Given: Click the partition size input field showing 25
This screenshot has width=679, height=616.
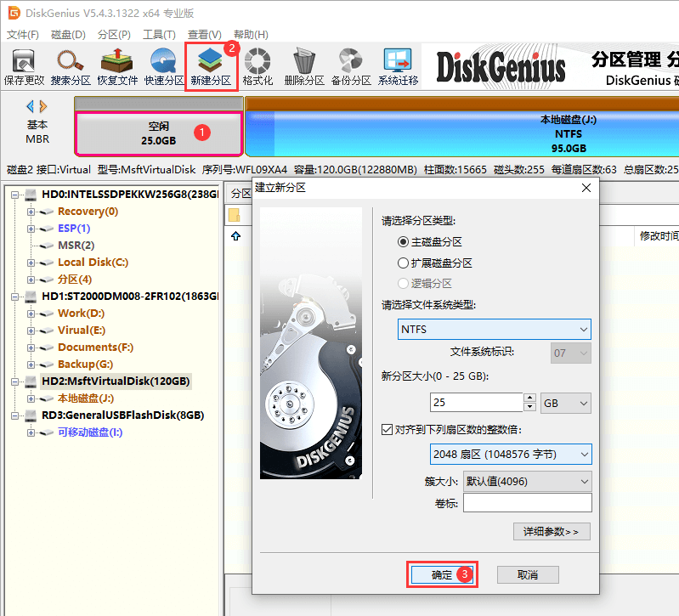Looking at the screenshot, I should click(477, 403).
